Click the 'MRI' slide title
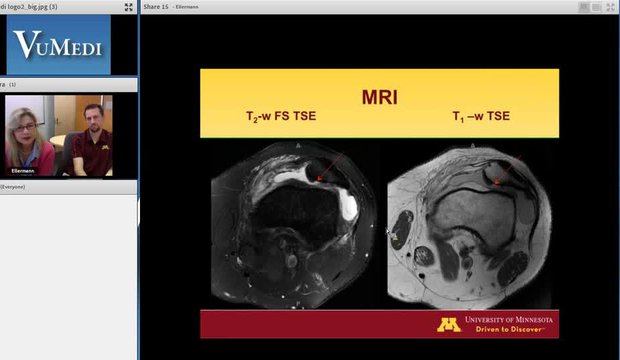This screenshot has height=360, width=620. (380, 97)
